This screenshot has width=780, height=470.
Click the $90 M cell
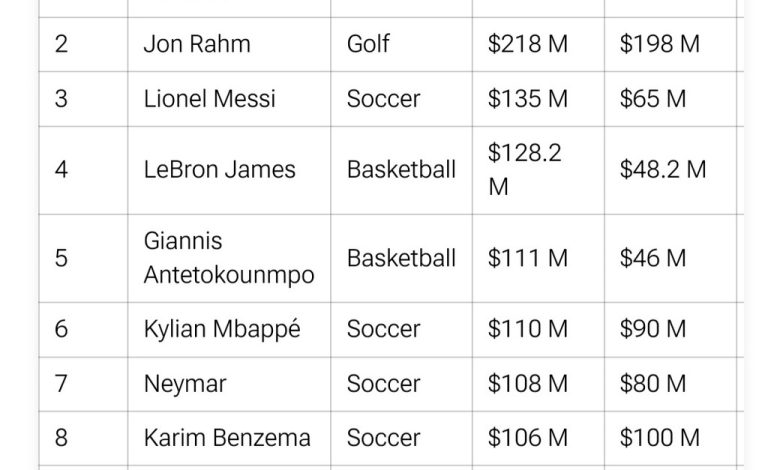click(x=653, y=329)
